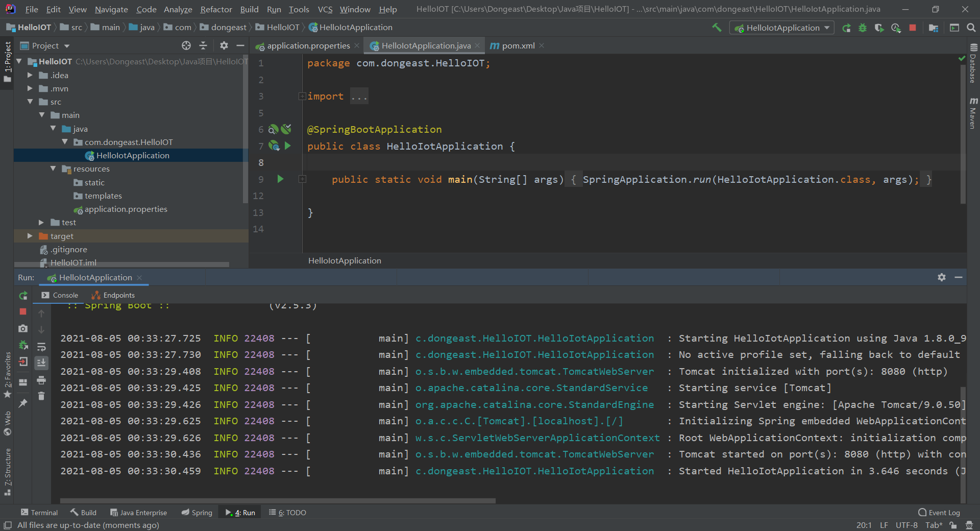The width and height of the screenshot is (980, 531).
Task: Take thread dump camera icon
Action: point(23,328)
